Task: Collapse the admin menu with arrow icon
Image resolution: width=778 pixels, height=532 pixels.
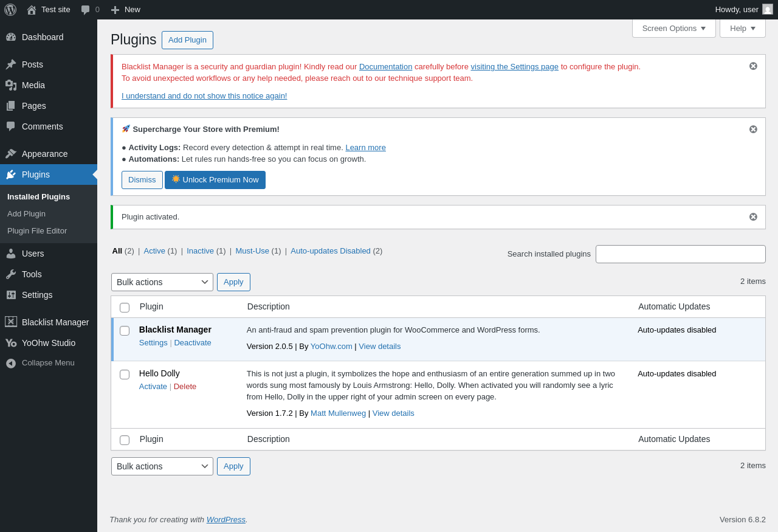Action: 11,363
